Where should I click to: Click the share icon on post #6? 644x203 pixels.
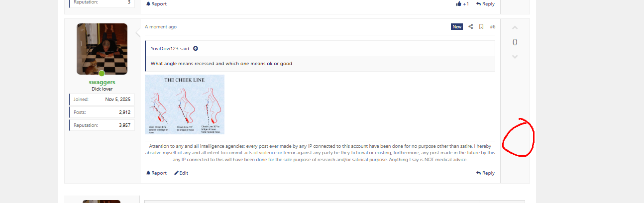click(x=471, y=27)
